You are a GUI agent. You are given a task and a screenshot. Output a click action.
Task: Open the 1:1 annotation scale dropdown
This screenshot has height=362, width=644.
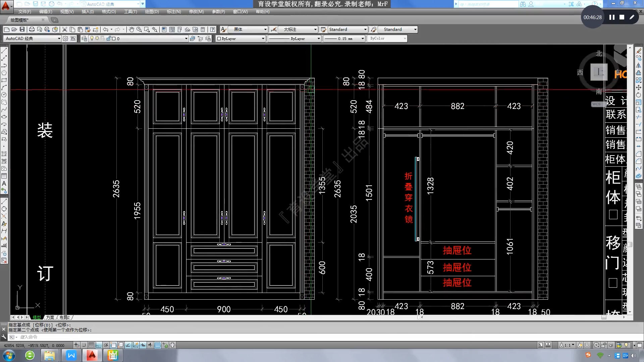pyautogui.click(x=567, y=345)
